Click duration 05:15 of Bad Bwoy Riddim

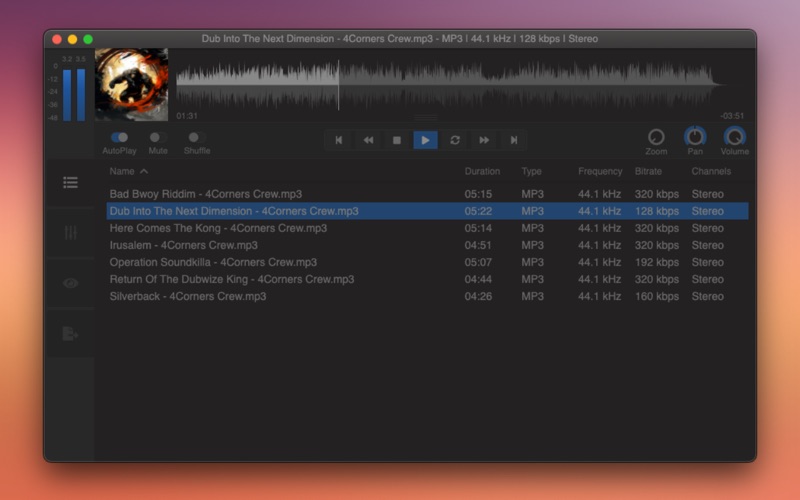478,194
